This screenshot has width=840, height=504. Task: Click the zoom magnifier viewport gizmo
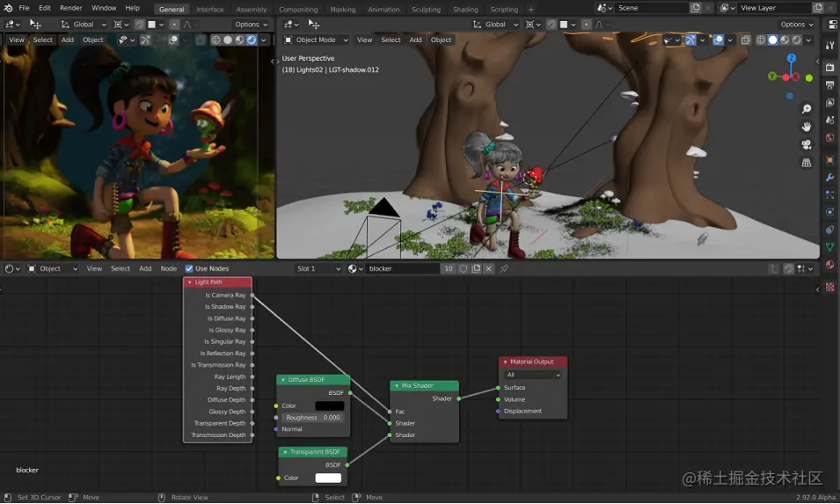pyautogui.click(x=807, y=109)
